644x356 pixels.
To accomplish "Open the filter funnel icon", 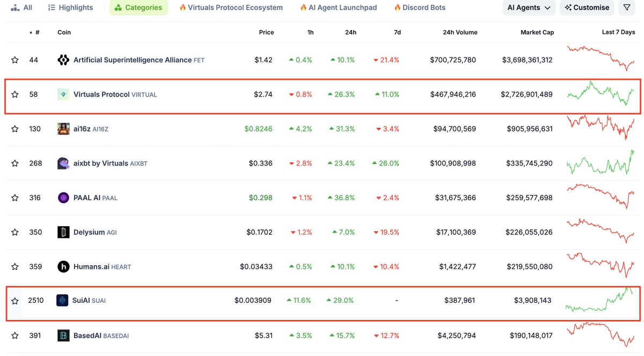I will (626, 8).
